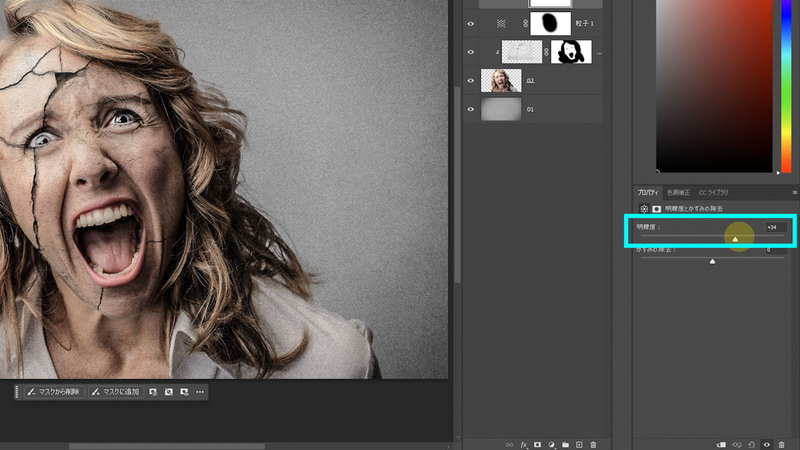The width and height of the screenshot is (800, 450).
Task: Pick a color in the red color field
Action: point(714,86)
